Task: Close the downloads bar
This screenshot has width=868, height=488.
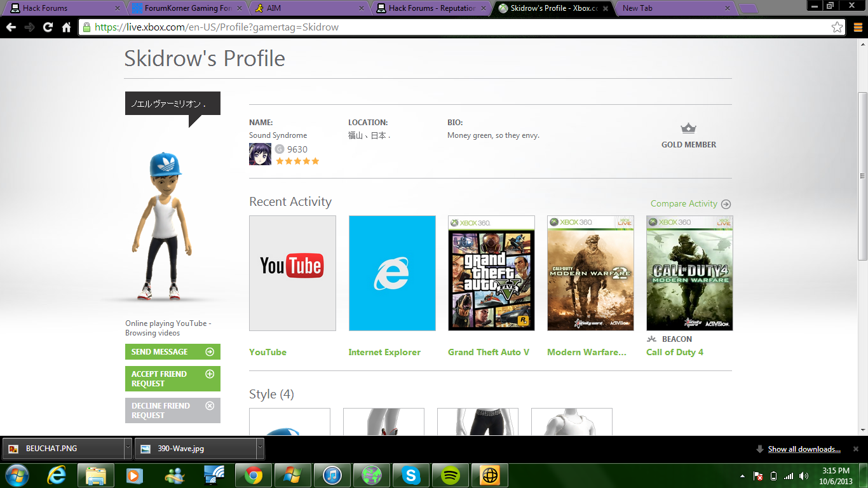Action: pyautogui.click(x=856, y=449)
